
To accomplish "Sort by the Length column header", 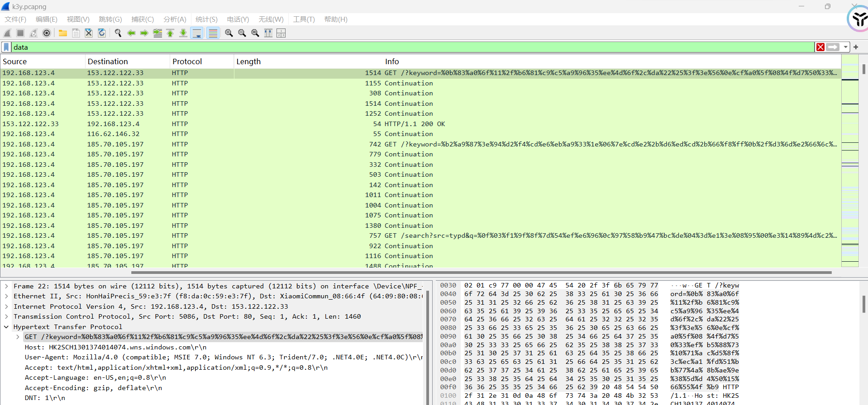I will [x=309, y=61].
